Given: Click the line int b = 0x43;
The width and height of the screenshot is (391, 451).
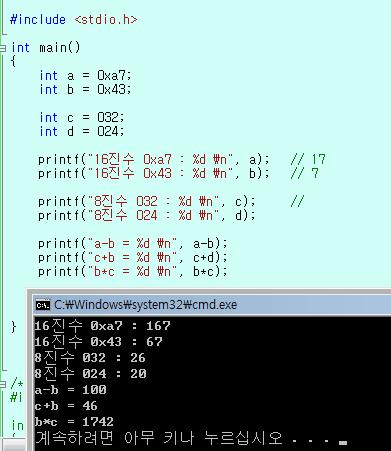Looking at the screenshot, I should [85, 90].
